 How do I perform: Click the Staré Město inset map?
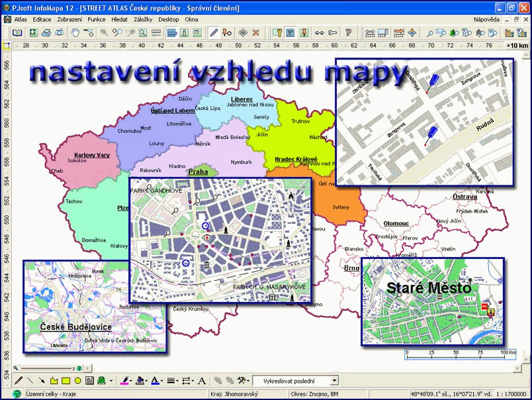point(433,301)
